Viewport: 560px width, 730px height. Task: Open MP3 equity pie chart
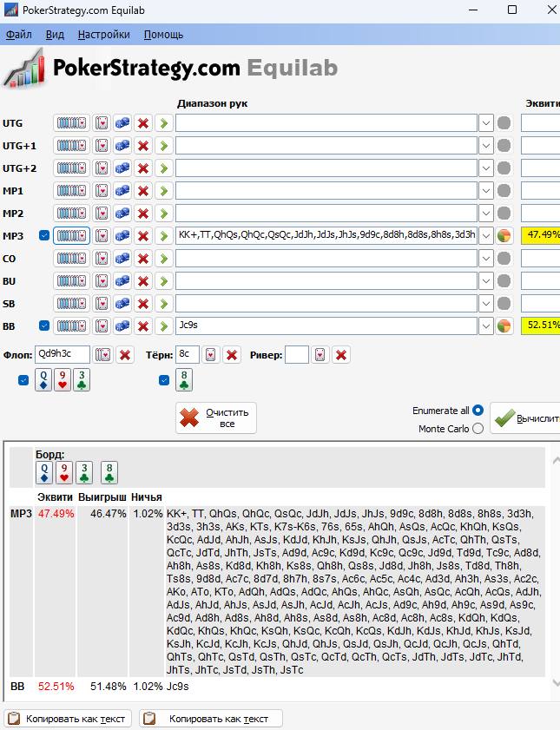(x=504, y=235)
